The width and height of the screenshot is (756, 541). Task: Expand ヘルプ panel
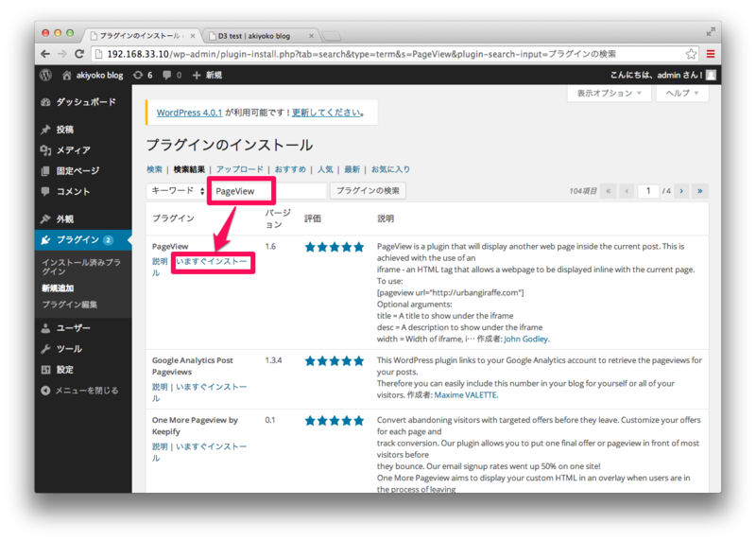point(681,93)
